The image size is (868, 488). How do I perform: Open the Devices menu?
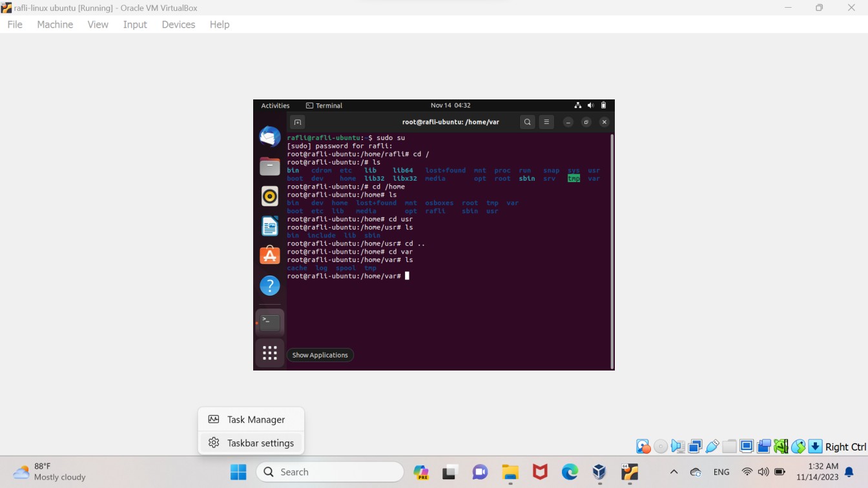pos(178,25)
